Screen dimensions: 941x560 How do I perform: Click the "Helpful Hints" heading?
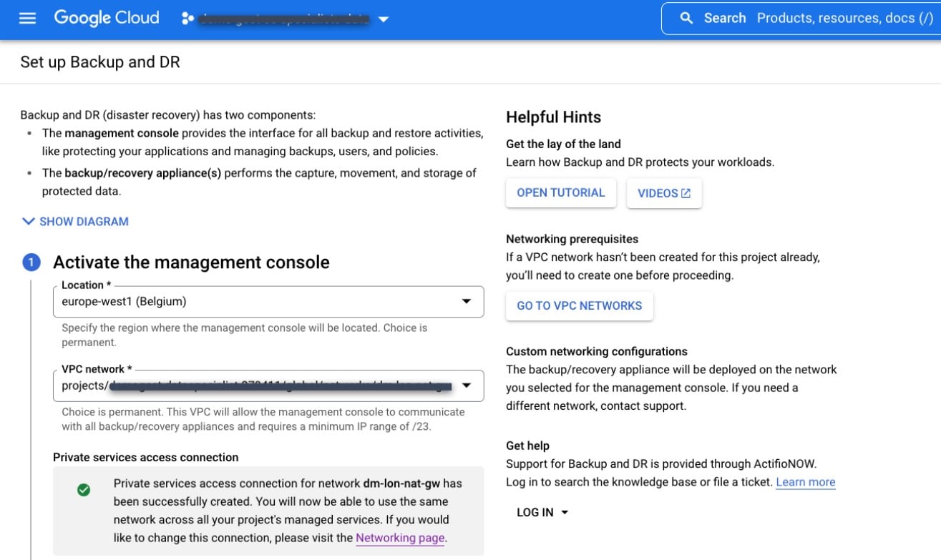(553, 117)
